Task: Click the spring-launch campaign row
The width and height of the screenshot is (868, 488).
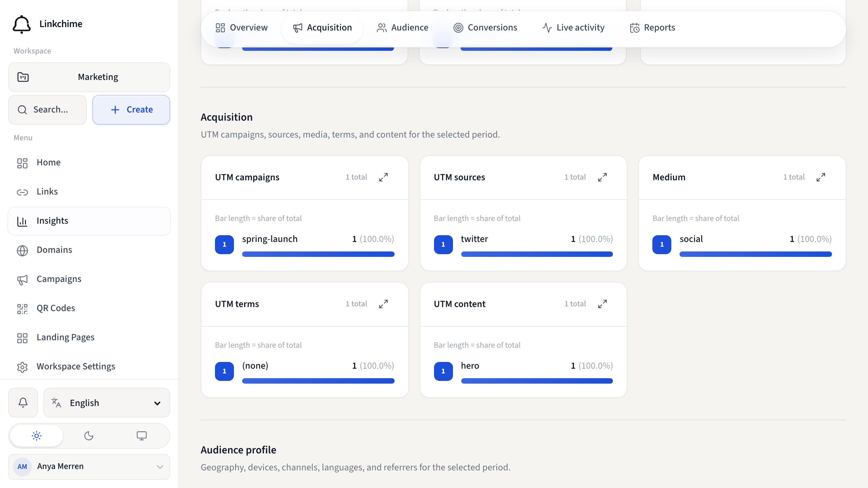Action: tap(304, 245)
